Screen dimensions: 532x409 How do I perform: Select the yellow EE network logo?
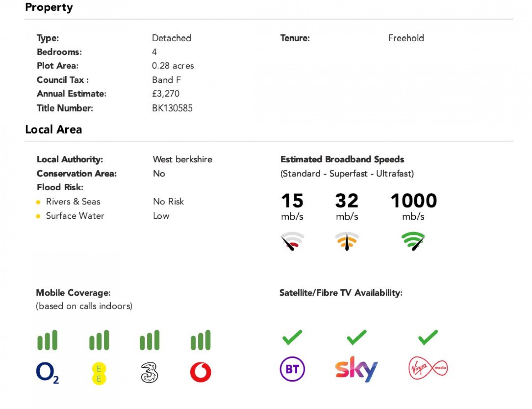point(99,373)
